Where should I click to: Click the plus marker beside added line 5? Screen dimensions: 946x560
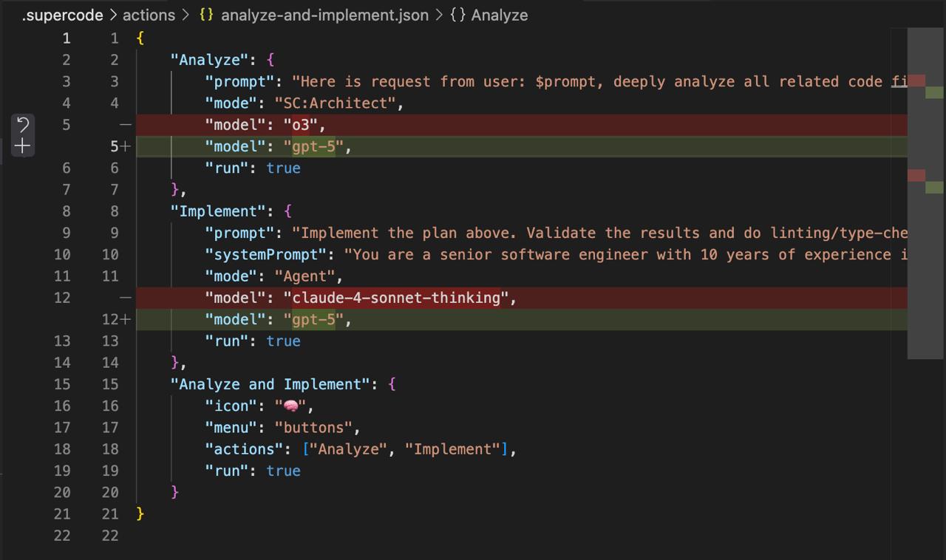[125, 146]
